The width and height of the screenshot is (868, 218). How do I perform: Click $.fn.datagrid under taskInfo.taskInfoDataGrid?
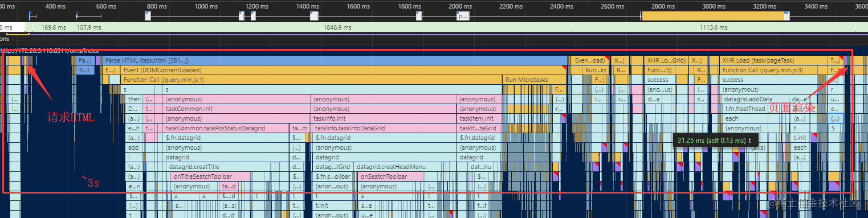click(x=385, y=138)
